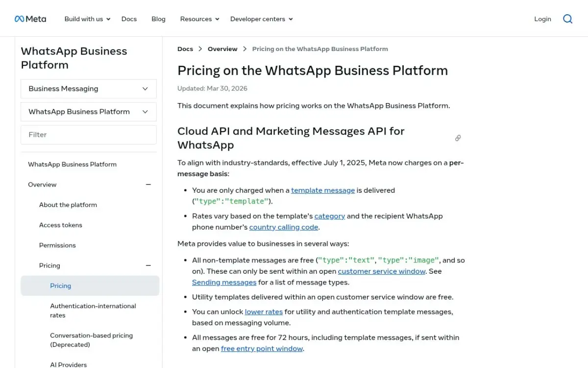The height and width of the screenshot is (368, 588).
Task: Collapse the Overview section
Action: [148, 184]
